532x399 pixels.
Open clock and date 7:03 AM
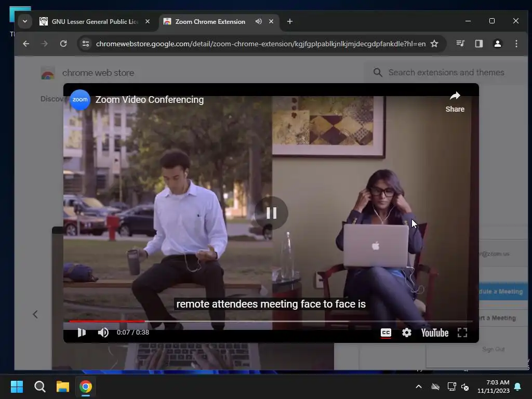tap(494, 387)
